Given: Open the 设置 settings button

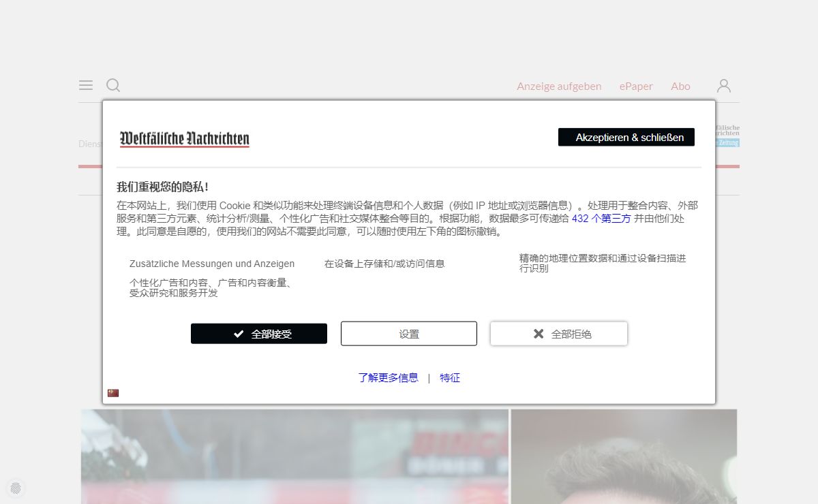Looking at the screenshot, I should [409, 334].
